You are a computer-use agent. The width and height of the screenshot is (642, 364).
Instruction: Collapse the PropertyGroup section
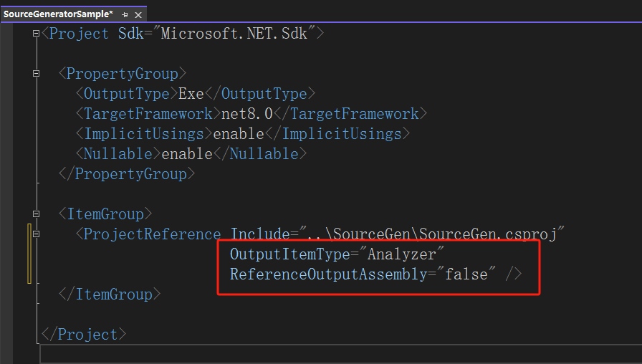(x=37, y=74)
